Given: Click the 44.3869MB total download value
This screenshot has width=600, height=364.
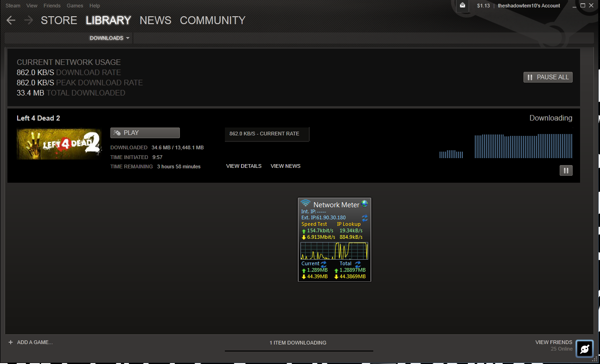Looking at the screenshot, I should click(x=353, y=277).
